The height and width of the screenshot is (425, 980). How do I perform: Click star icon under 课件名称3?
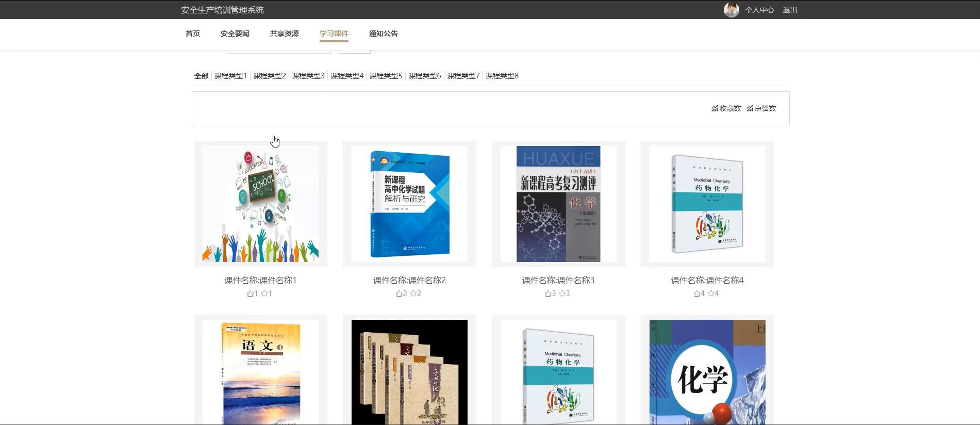pyautogui.click(x=562, y=293)
